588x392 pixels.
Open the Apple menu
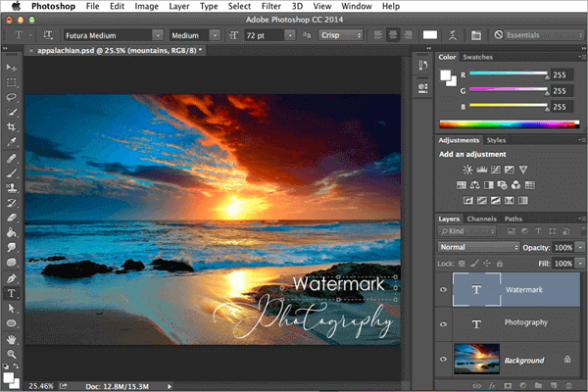[x=16, y=6]
